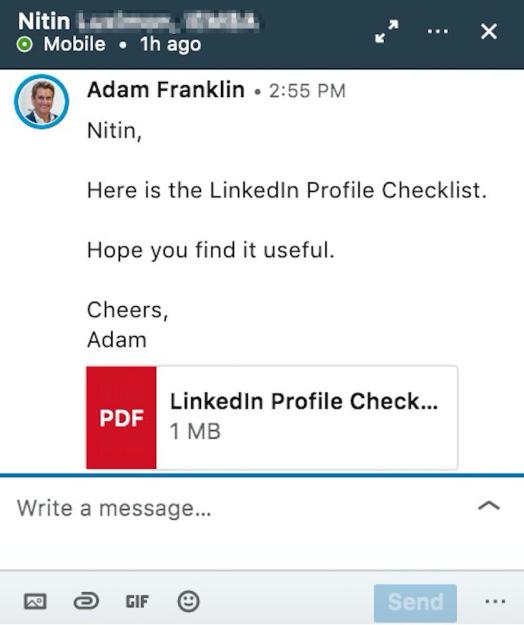Close the Nitin chat window

(489, 31)
